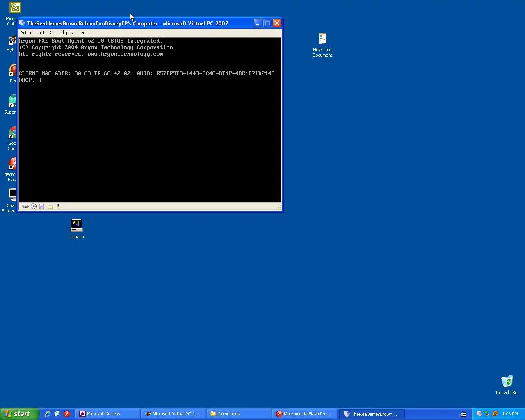525x420 pixels.
Task: Open the Help menu in Virtual PC
Action: pos(83,32)
